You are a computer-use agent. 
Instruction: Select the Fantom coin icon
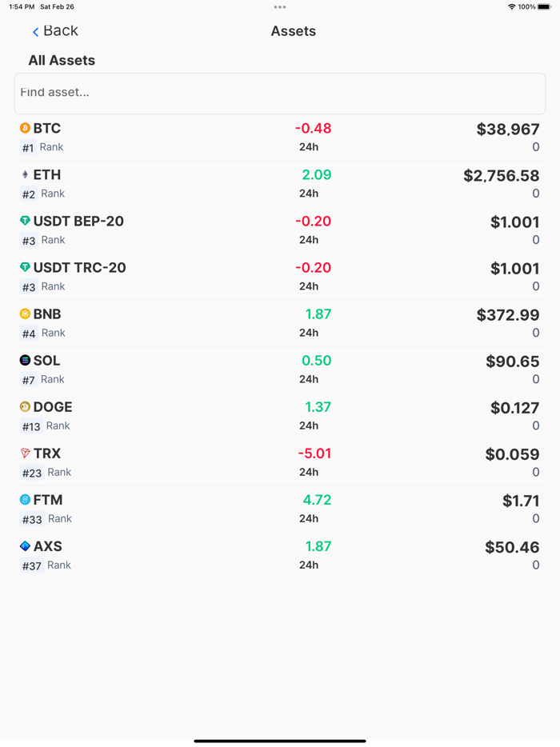click(x=23, y=500)
